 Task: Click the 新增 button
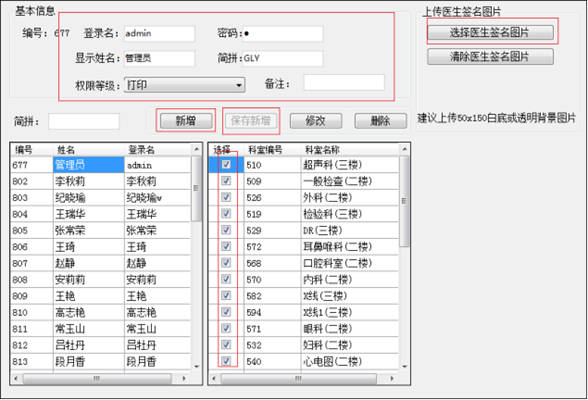tap(186, 121)
